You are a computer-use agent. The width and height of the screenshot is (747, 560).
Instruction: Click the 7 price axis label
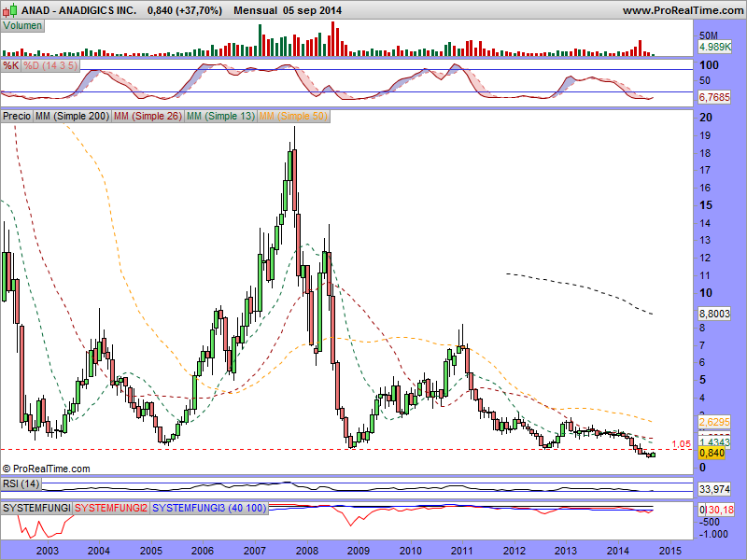702,345
